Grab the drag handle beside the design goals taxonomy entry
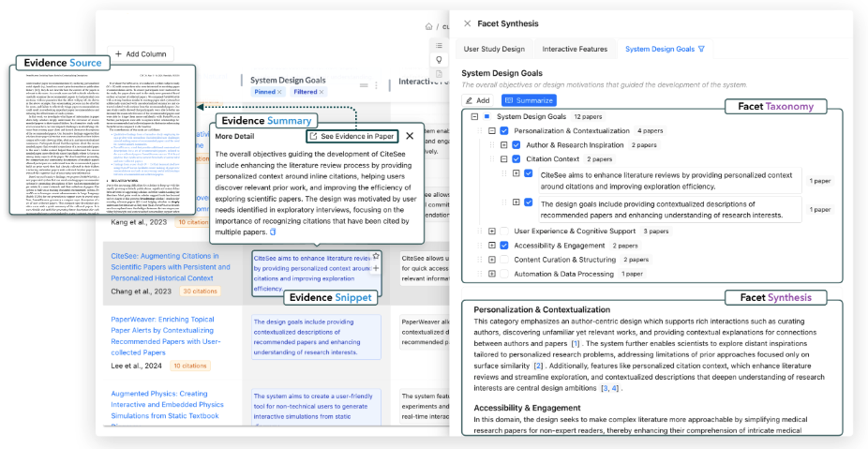The image size is (868, 449). coord(503,202)
